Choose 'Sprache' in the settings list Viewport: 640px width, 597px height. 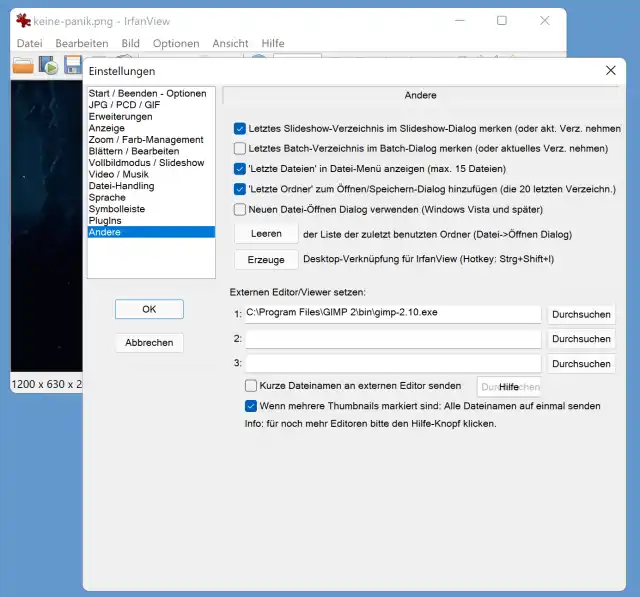107,198
